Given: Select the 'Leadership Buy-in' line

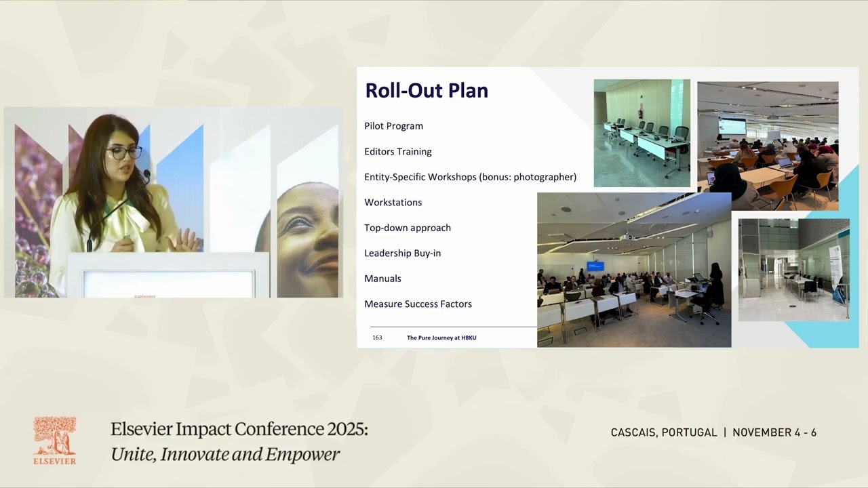Looking at the screenshot, I should click(x=402, y=253).
